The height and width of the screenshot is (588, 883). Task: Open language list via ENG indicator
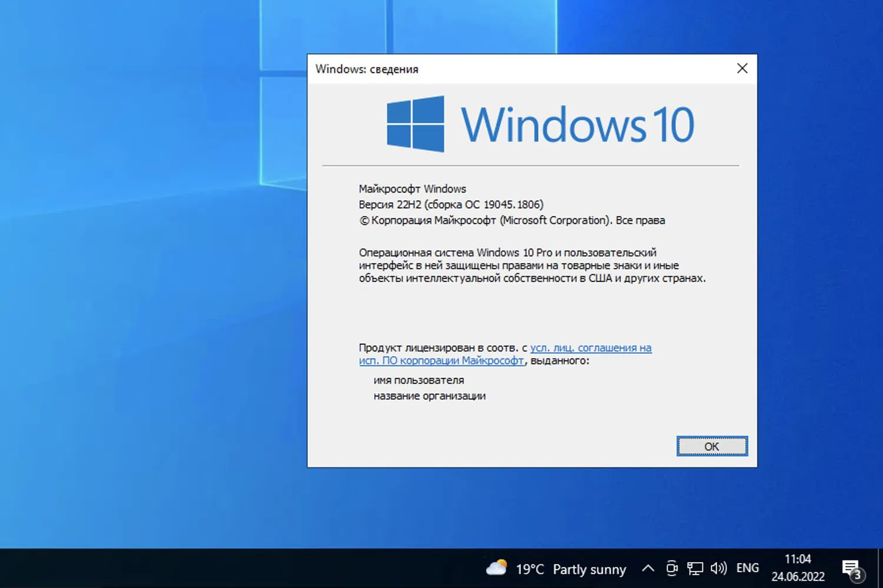pyautogui.click(x=747, y=569)
